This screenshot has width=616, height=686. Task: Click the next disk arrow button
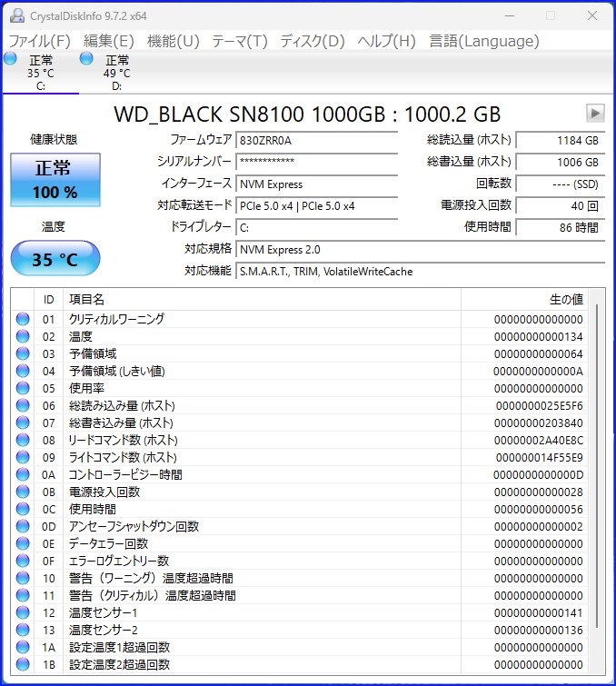point(595,114)
